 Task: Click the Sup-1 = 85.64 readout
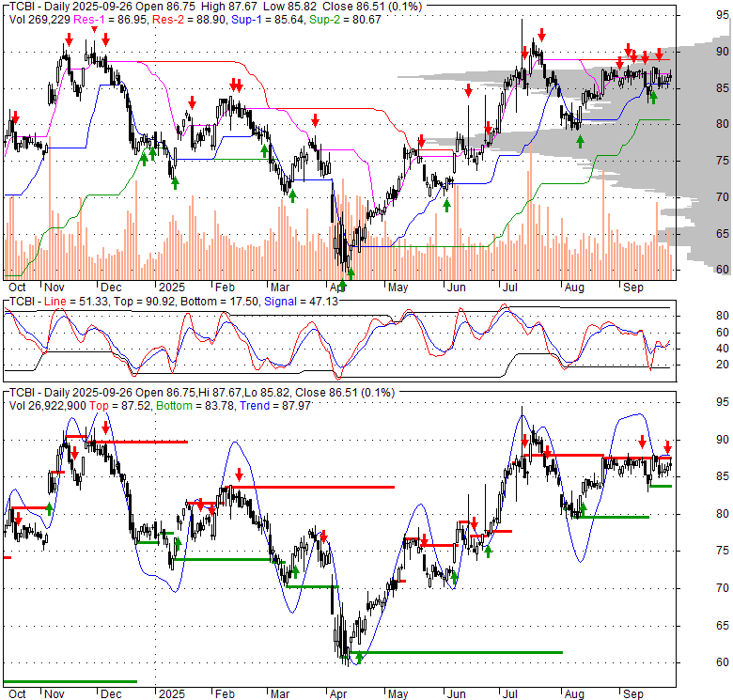[267, 20]
